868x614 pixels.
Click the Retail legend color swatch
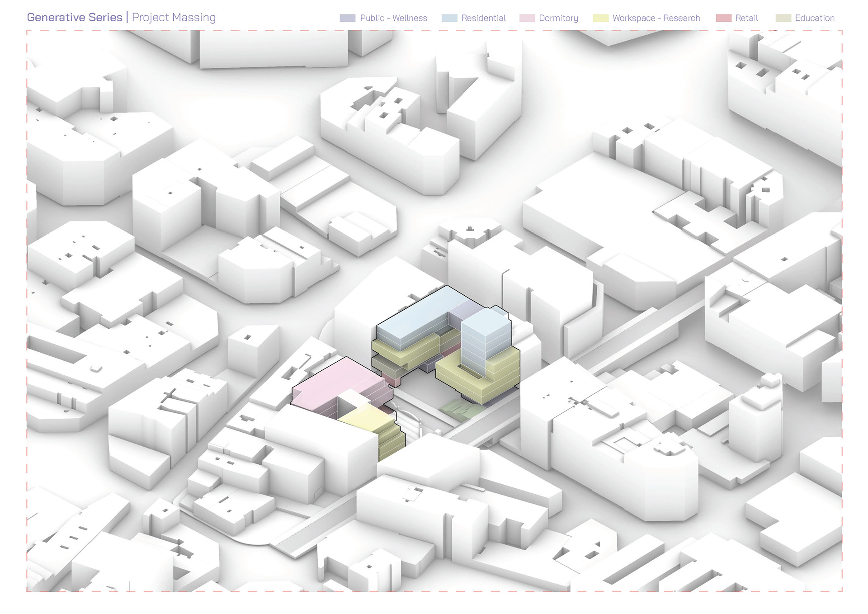click(724, 18)
